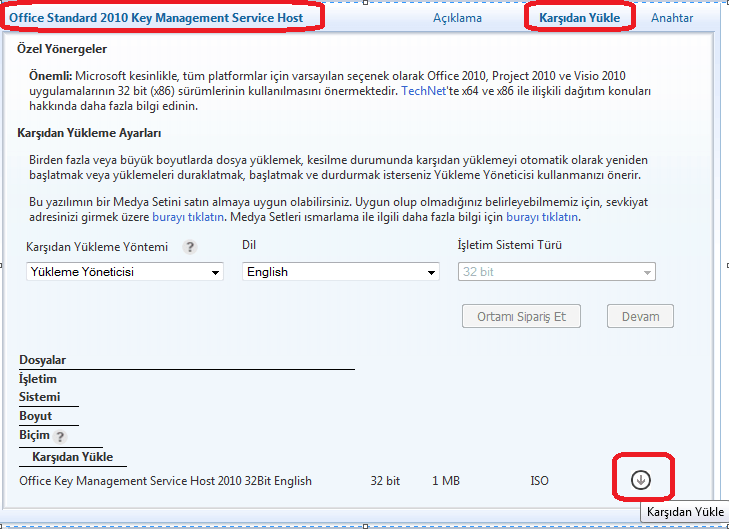Click the Devam button
729x529 pixels.
tap(640, 317)
